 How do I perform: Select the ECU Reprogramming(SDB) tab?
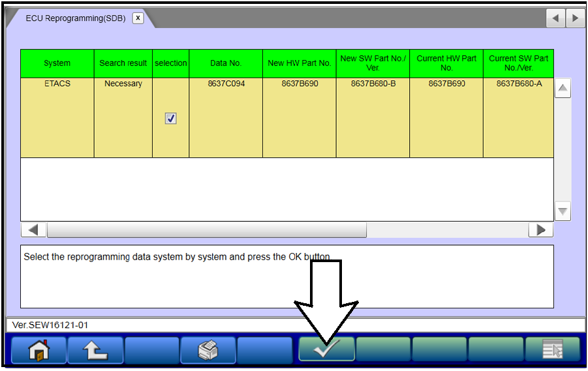coord(75,18)
